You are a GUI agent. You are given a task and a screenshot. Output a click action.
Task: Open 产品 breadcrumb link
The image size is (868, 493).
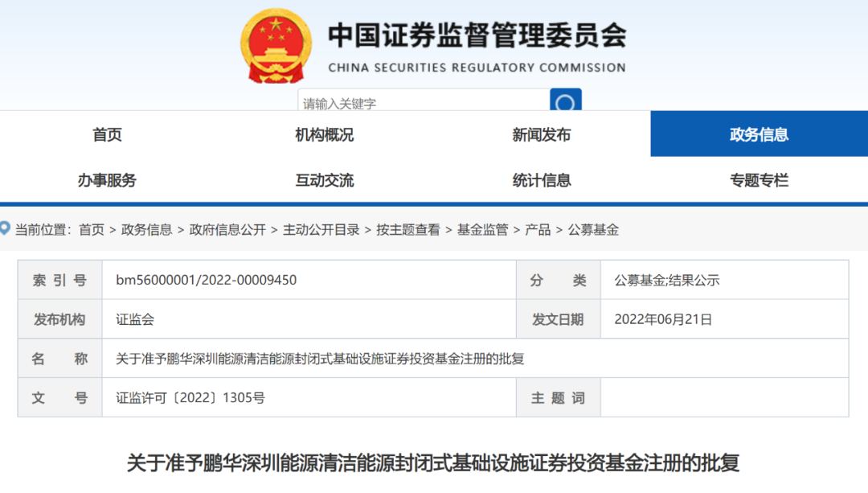click(x=538, y=230)
